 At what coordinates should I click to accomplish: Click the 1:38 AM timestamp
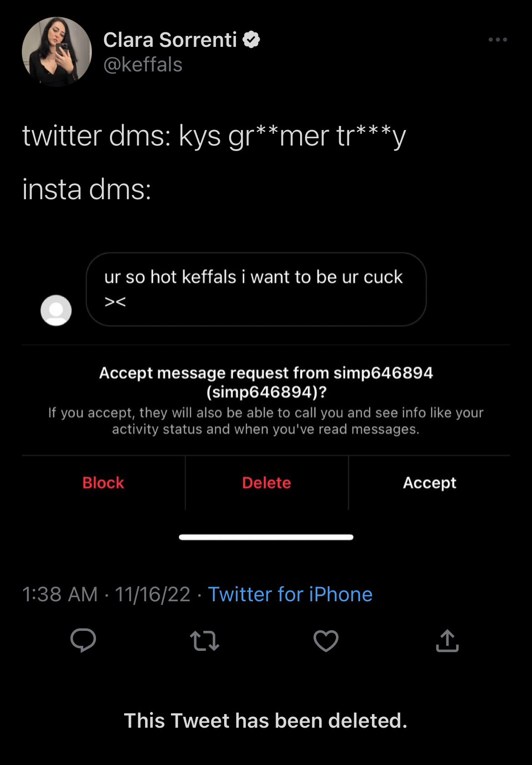(x=60, y=594)
